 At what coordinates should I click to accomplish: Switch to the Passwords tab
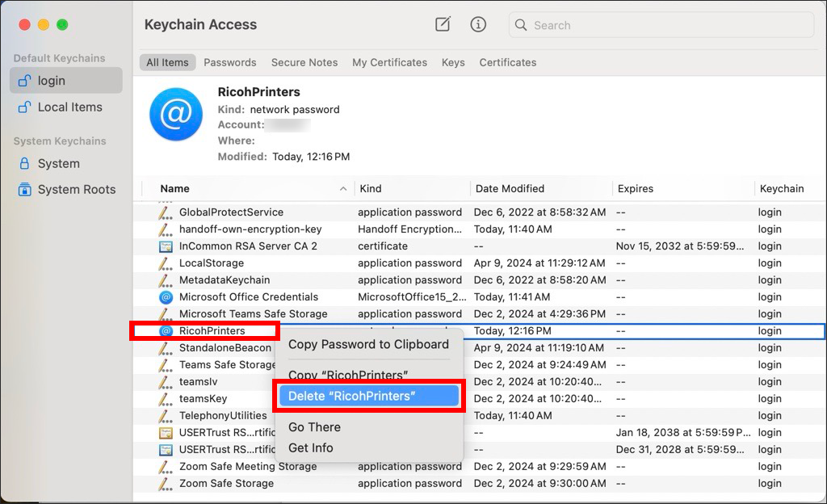pyautogui.click(x=229, y=62)
